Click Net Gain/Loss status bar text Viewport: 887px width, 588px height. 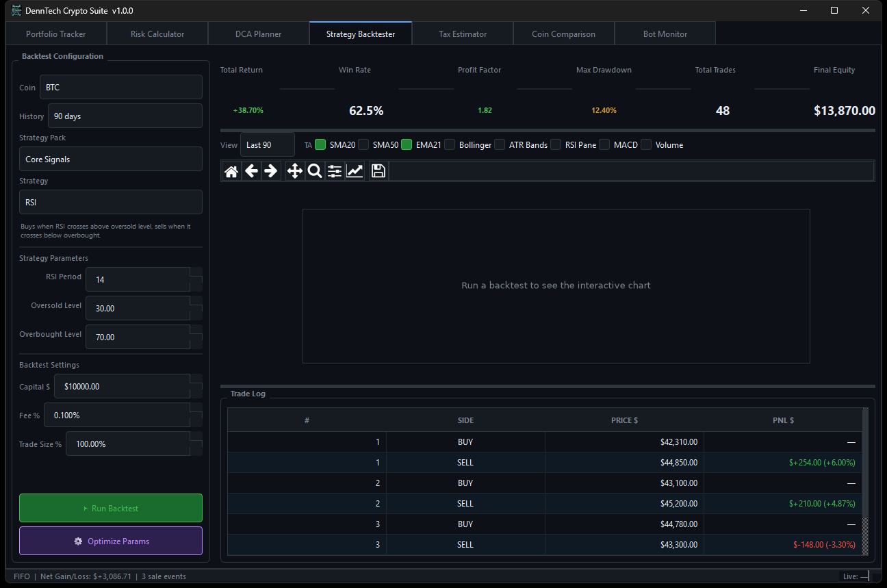point(86,576)
